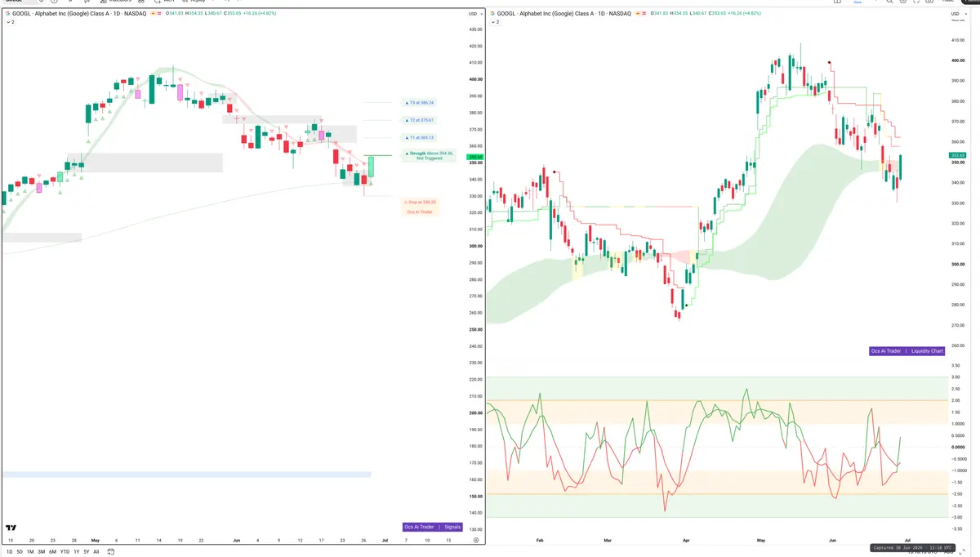Click the 'Mar' label on right time axis

coord(608,540)
